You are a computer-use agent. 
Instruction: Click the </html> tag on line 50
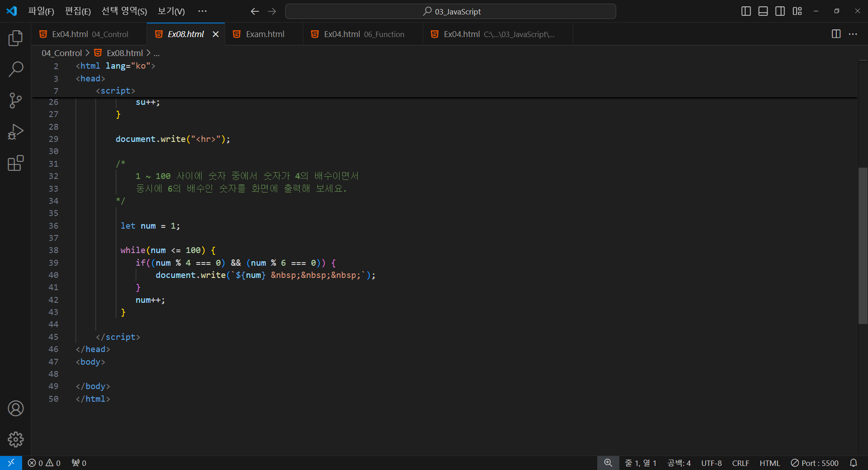point(93,399)
